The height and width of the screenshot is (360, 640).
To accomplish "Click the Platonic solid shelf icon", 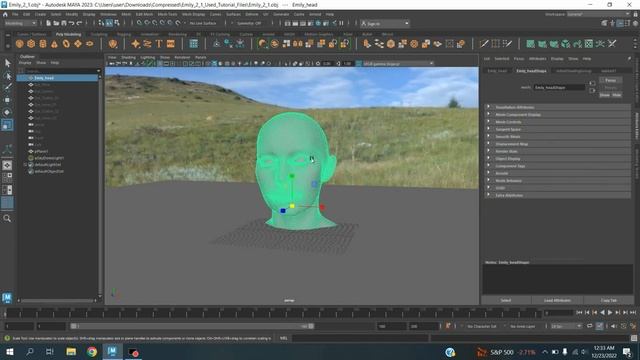I will [113, 44].
